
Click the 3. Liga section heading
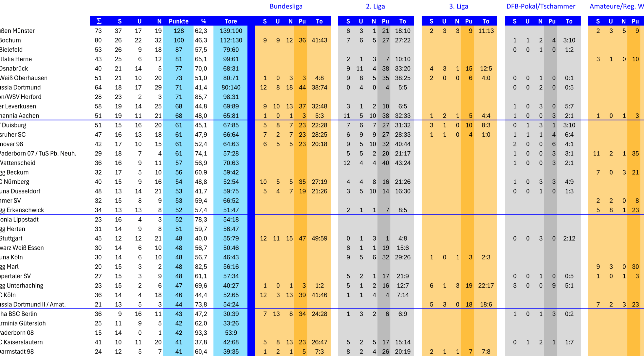[459, 6]
